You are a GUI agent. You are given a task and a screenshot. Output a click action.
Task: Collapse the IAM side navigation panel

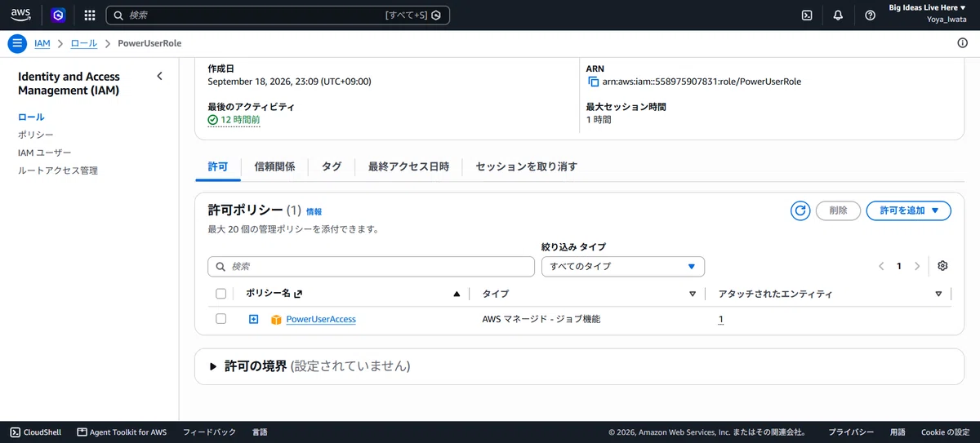click(x=160, y=76)
